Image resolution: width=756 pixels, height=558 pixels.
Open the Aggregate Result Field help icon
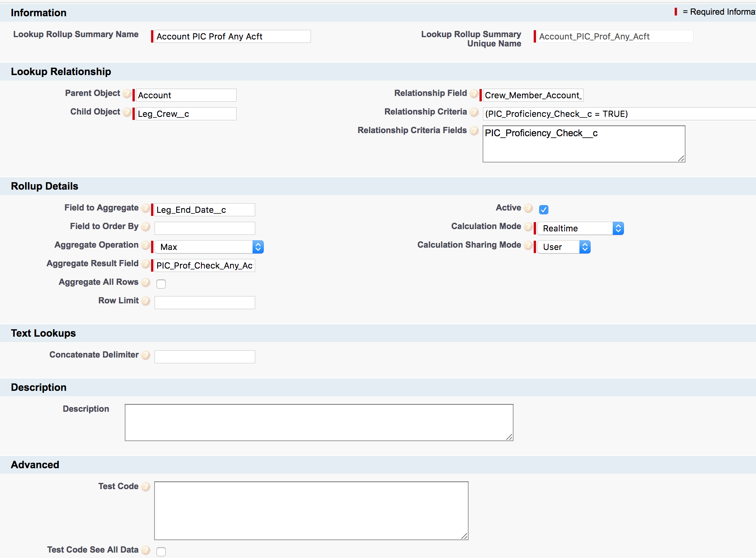(x=146, y=264)
